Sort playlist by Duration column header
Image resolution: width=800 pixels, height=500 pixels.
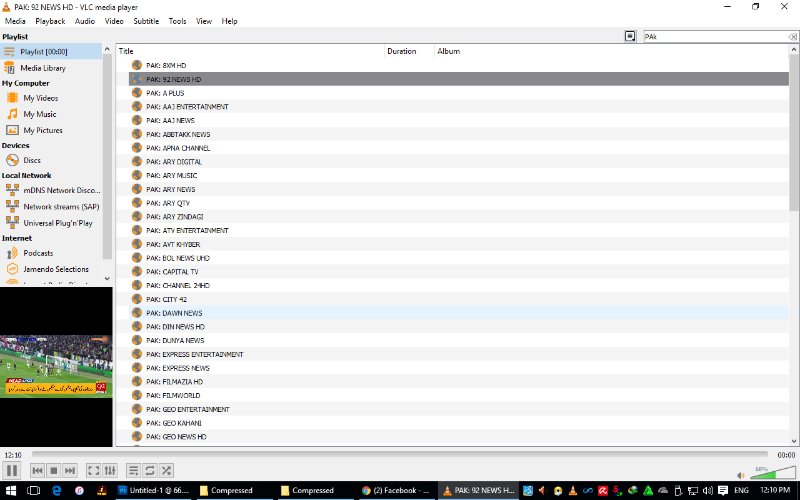[x=409, y=51]
